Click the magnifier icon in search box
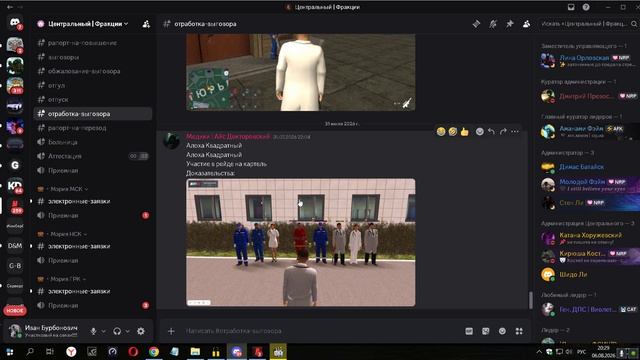 tap(634, 24)
